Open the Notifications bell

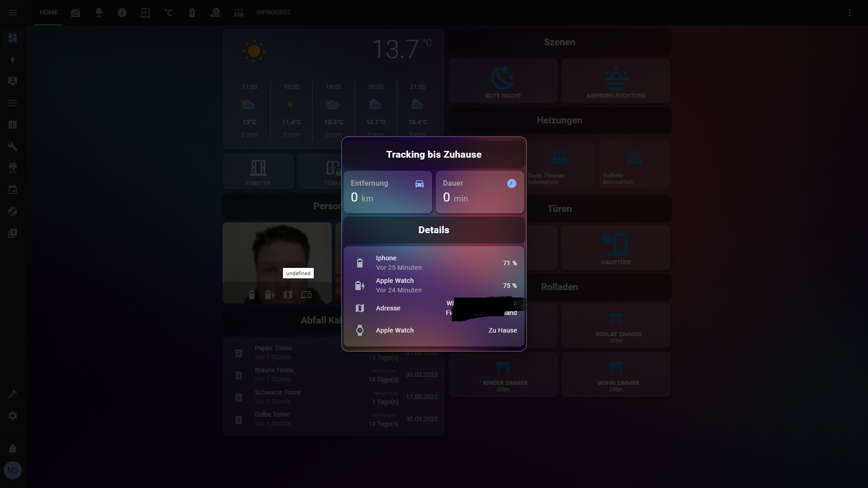(x=13, y=449)
